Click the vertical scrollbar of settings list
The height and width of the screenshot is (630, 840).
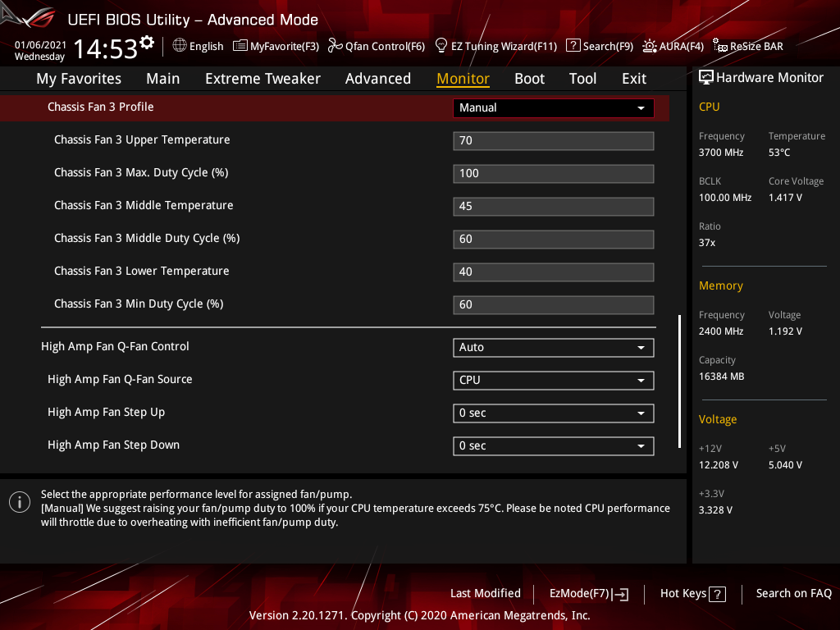click(x=680, y=381)
